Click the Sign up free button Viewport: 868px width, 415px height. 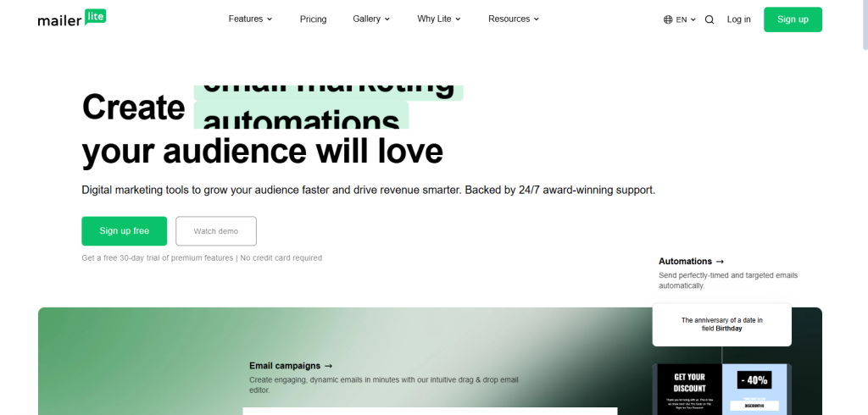(x=124, y=230)
